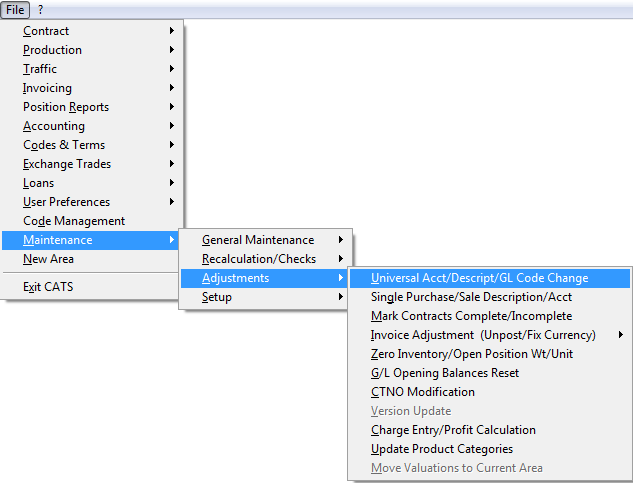Click submenu arrow beside Recalculation/Checks
Image resolution: width=633 pixels, height=483 pixels.
click(341, 259)
